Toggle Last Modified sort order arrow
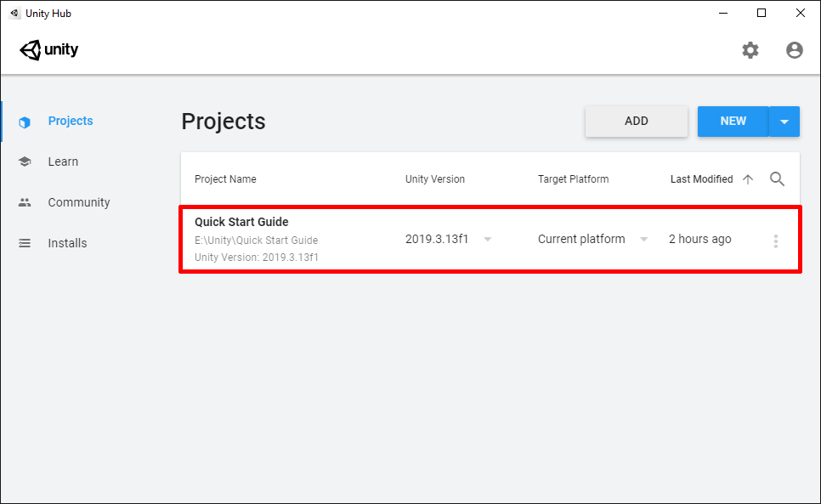821x504 pixels. coord(747,179)
